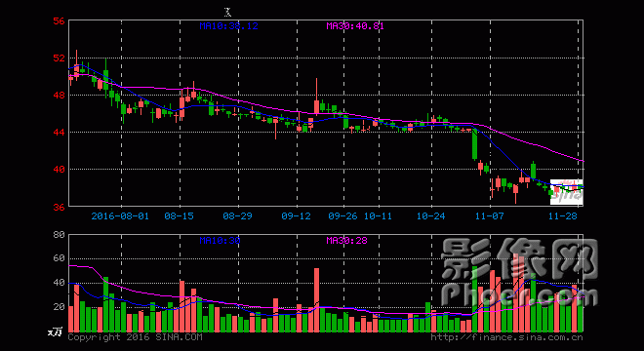Viewport: 644px width, 351px height.
Task: Click the 09-26 date label
Action: tap(342, 215)
